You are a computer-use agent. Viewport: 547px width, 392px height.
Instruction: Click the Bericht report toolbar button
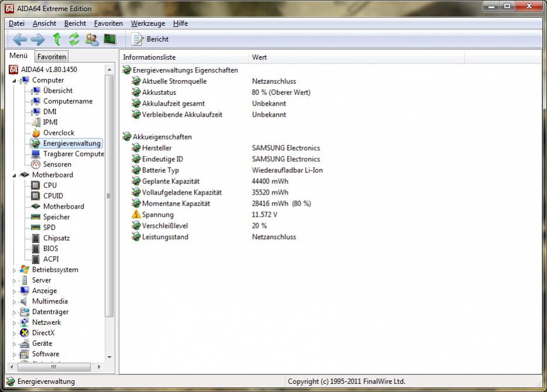pyautogui.click(x=150, y=39)
